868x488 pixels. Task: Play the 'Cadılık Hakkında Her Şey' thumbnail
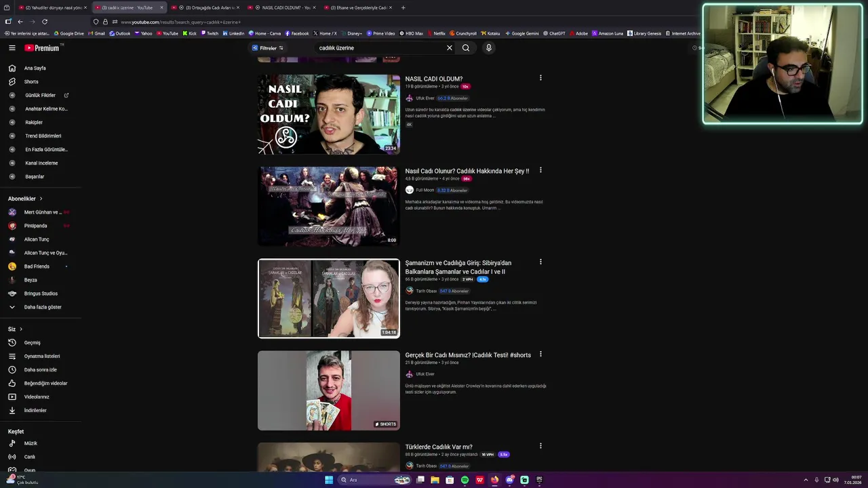pos(329,206)
